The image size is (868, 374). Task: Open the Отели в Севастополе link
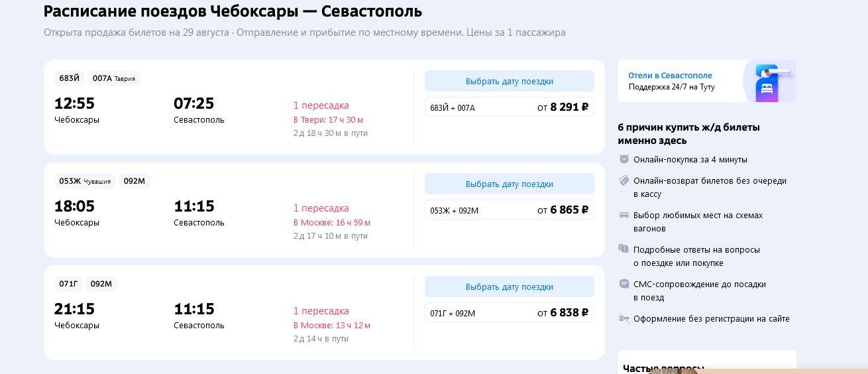click(670, 76)
